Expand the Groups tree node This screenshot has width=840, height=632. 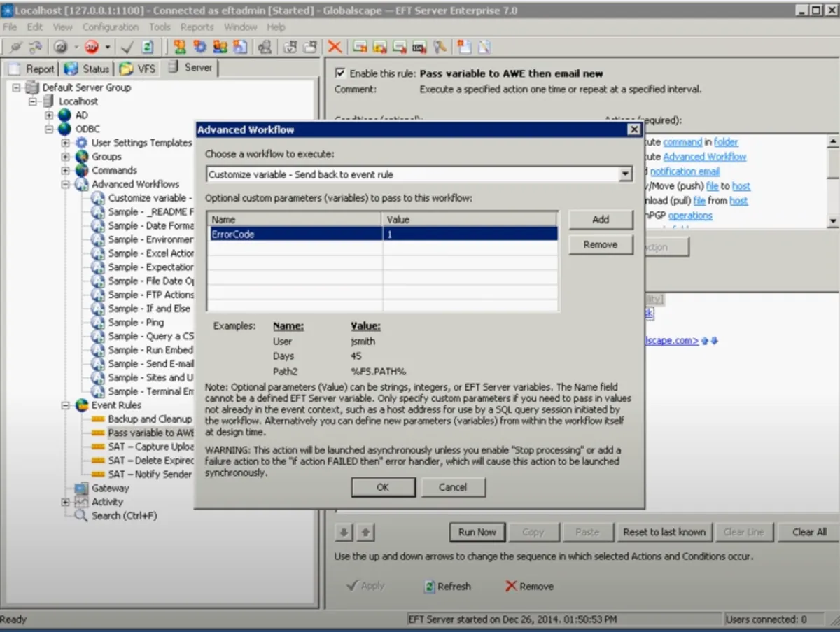(66, 157)
